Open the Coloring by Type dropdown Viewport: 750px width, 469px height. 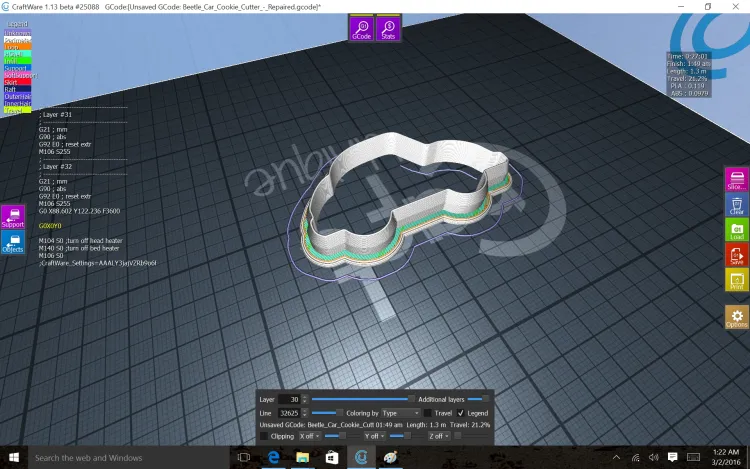pos(400,413)
